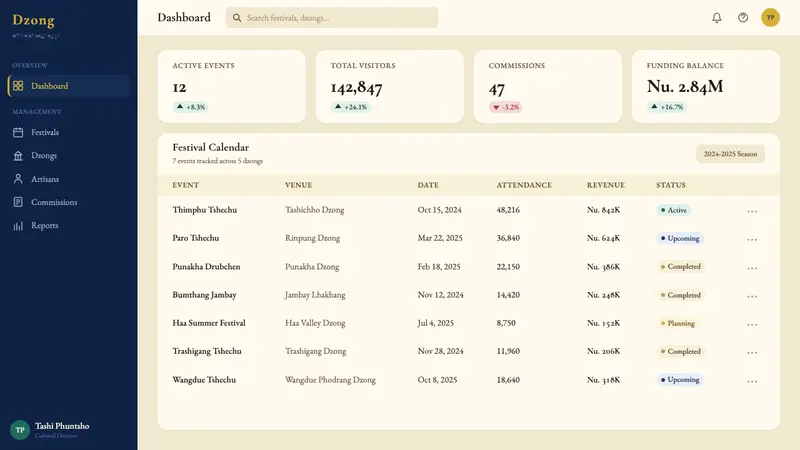The image size is (800, 450).
Task: Open the Commissions card showing 47
Action: pos(548,86)
